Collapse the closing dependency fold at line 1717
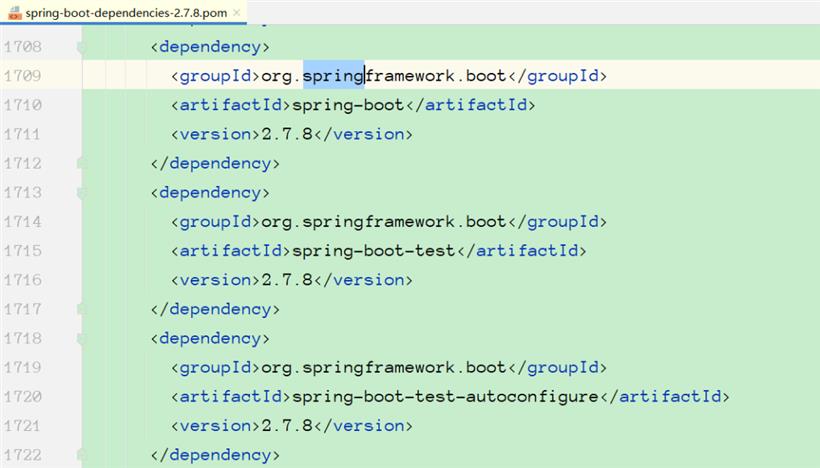 tap(82, 310)
